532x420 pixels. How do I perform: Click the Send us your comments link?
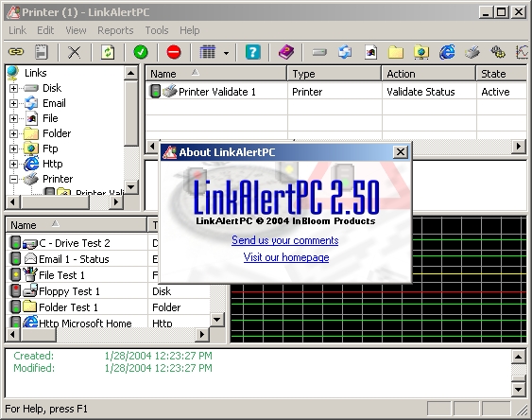pos(285,240)
